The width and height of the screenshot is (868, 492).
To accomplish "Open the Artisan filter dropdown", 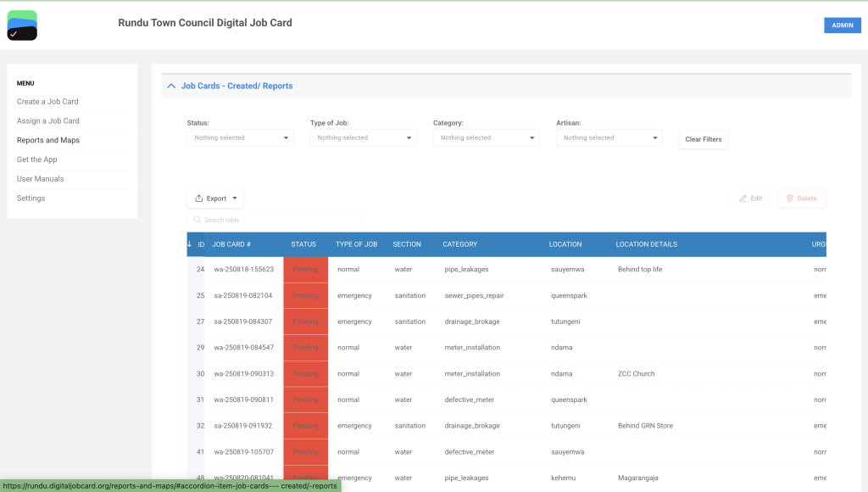I will click(609, 137).
